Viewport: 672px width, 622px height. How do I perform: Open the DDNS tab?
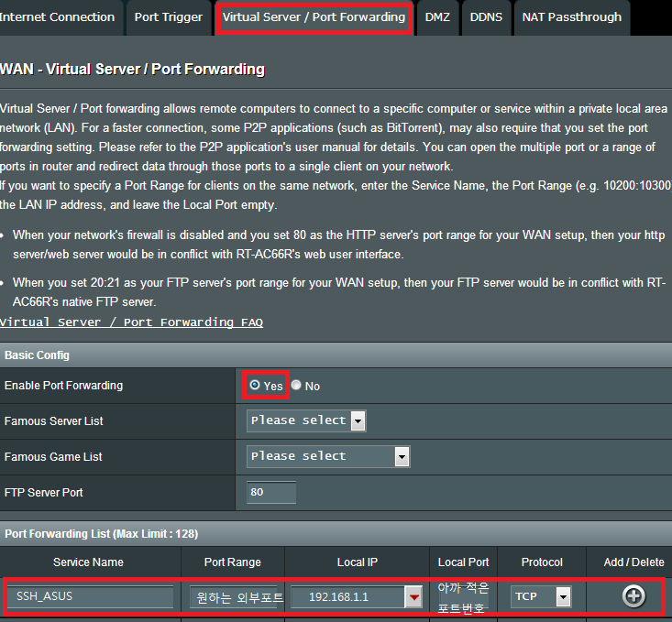coord(486,16)
